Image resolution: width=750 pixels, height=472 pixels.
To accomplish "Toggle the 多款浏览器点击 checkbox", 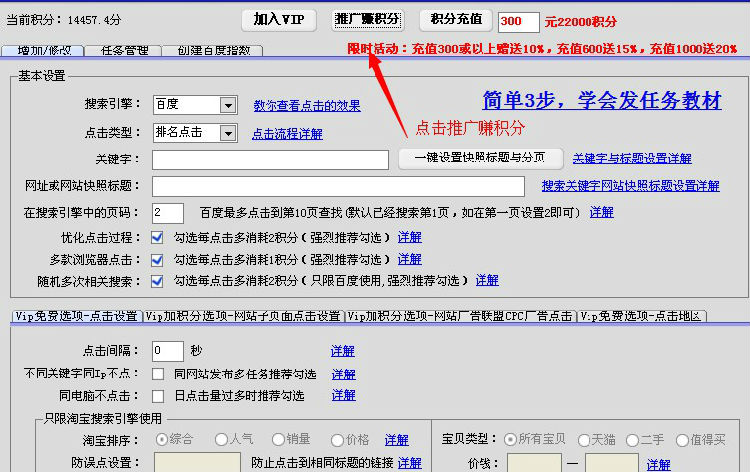I will [x=157, y=259].
